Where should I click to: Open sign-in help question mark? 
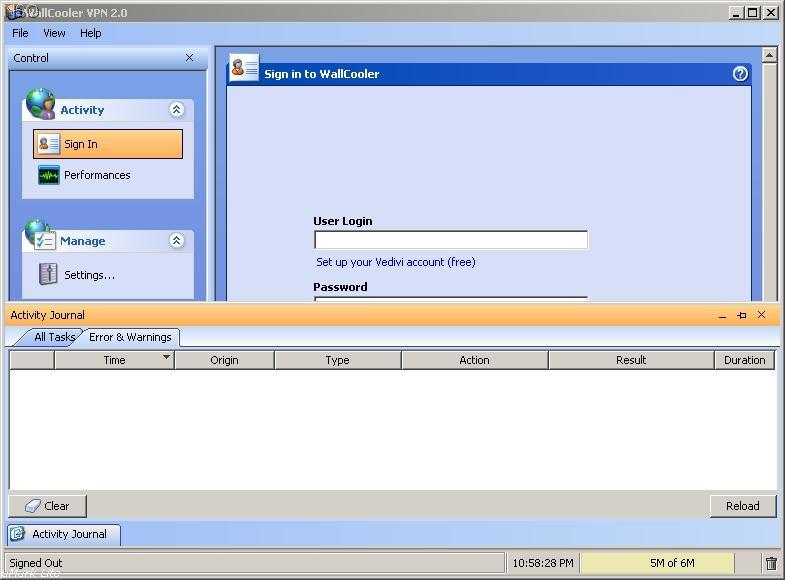[740, 74]
